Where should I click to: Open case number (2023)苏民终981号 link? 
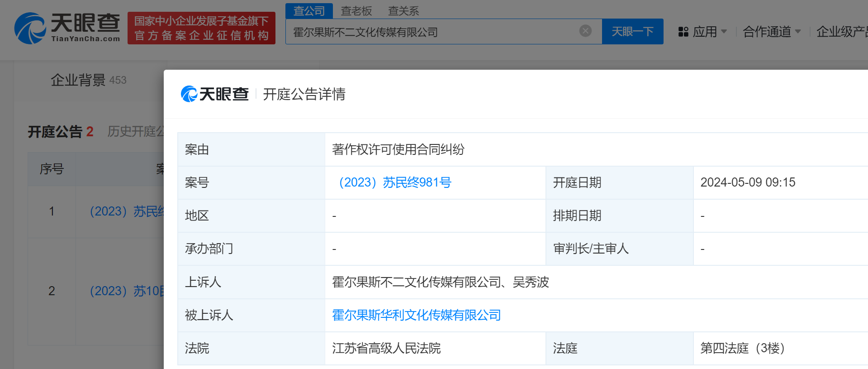pos(395,182)
